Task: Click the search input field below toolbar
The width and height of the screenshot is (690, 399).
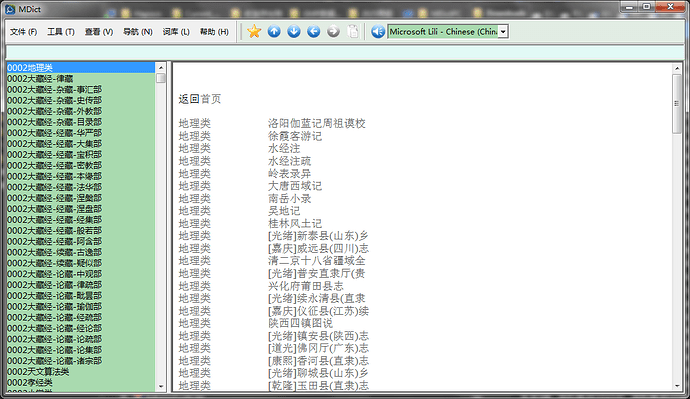Action: click(x=345, y=52)
